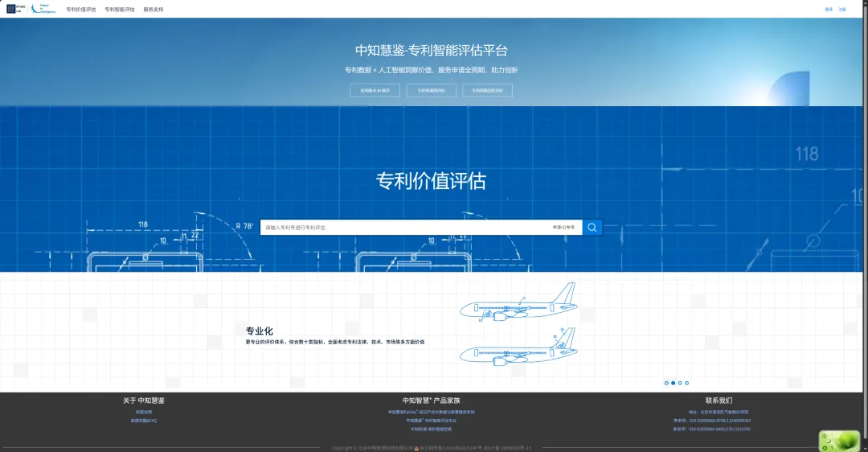The image size is (868, 452).
Task: Click the green leaf floating widget
Action: tap(839, 441)
